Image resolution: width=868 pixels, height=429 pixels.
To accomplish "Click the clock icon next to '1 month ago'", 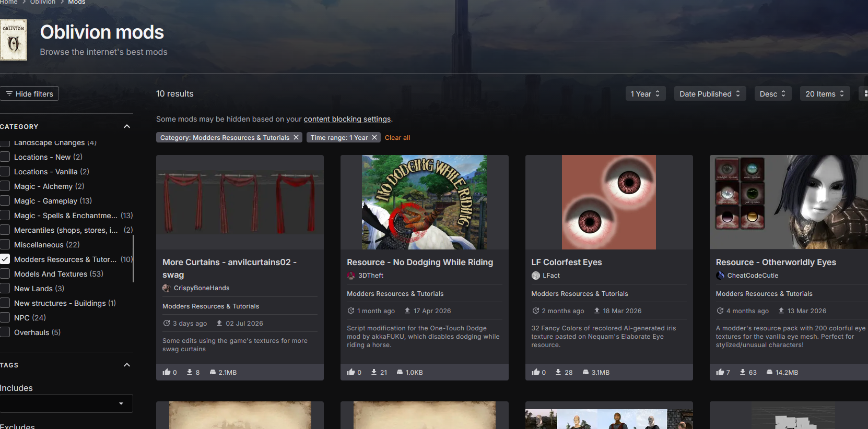I will (351, 311).
